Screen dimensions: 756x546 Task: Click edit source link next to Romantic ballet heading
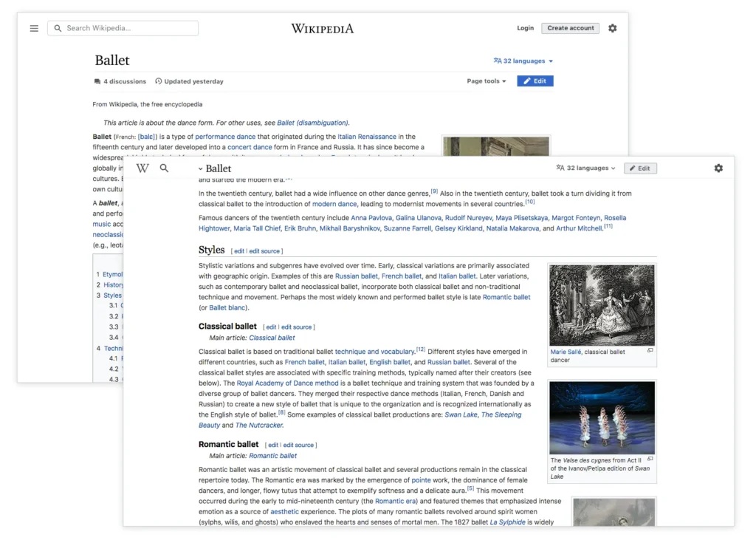pos(298,446)
